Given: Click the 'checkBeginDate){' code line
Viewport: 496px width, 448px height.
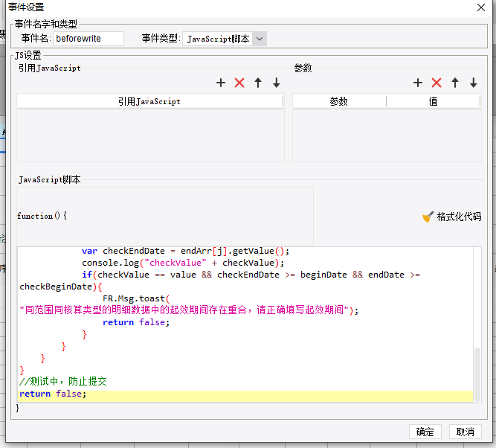Looking at the screenshot, I should [61, 287].
